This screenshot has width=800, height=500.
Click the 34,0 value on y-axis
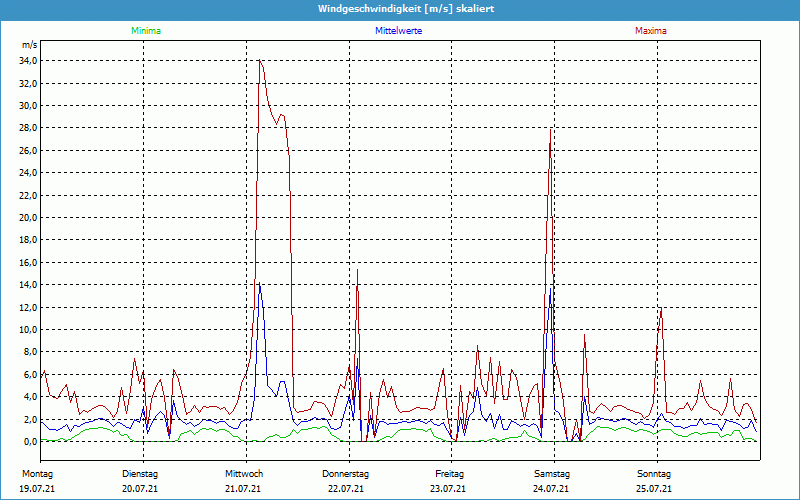coord(28,61)
